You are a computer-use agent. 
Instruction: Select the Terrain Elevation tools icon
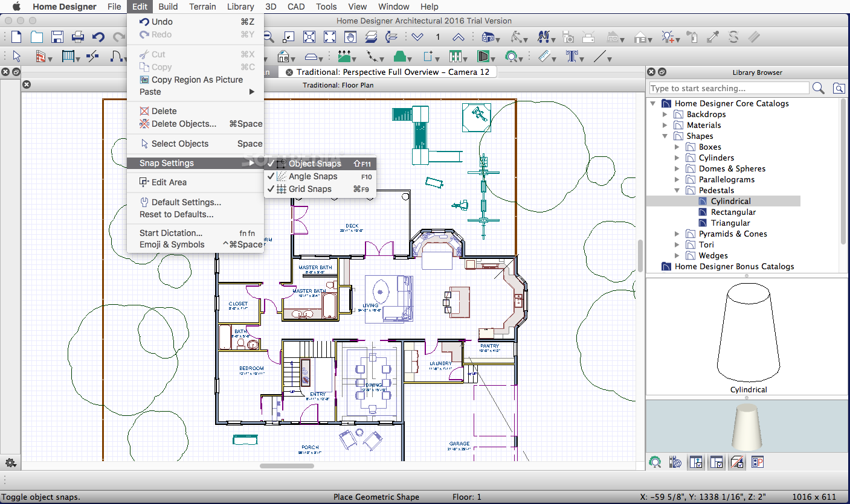click(x=344, y=56)
